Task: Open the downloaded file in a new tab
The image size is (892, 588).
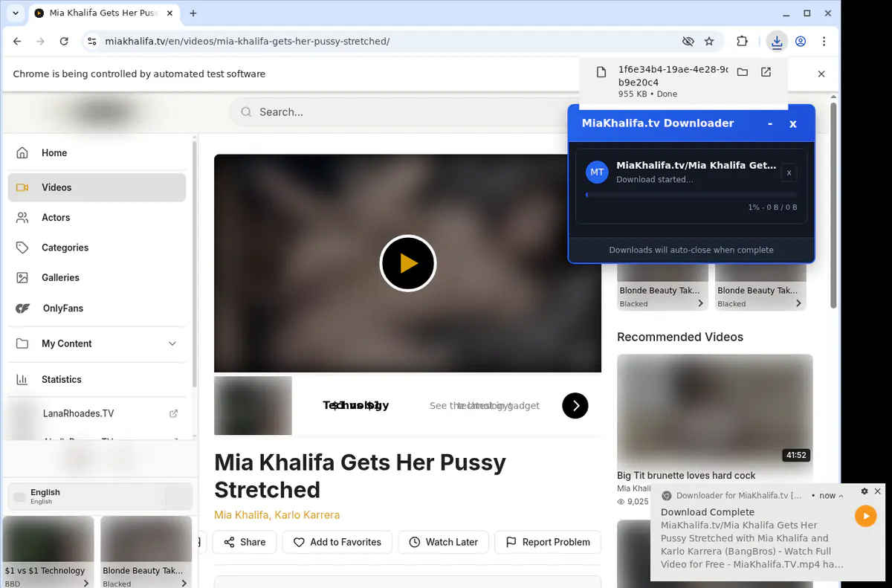Action: pos(766,72)
